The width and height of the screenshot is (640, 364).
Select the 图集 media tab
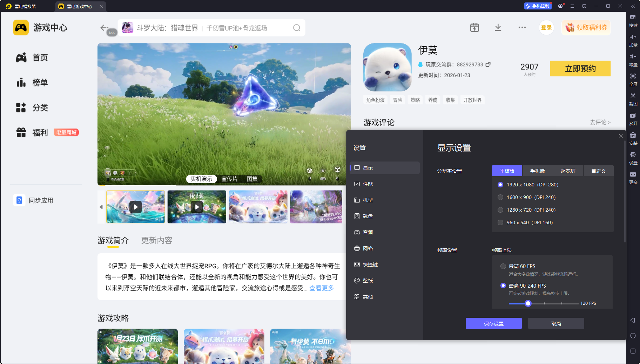coord(252,179)
